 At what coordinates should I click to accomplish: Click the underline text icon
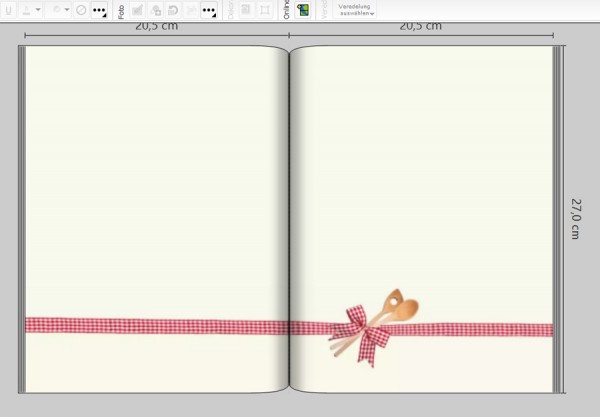click(7, 9)
